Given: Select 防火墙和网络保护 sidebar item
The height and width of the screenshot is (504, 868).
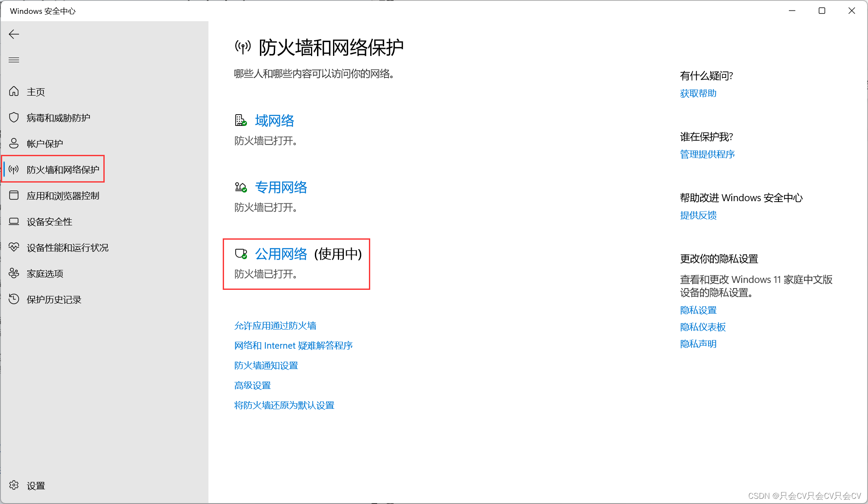Looking at the screenshot, I should 63,170.
